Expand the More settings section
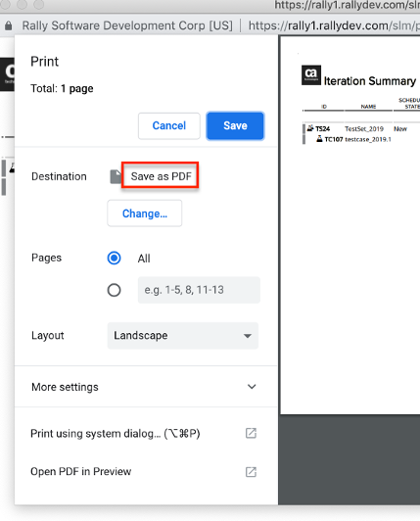The height and width of the screenshot is (521, 420). [146, 387]
